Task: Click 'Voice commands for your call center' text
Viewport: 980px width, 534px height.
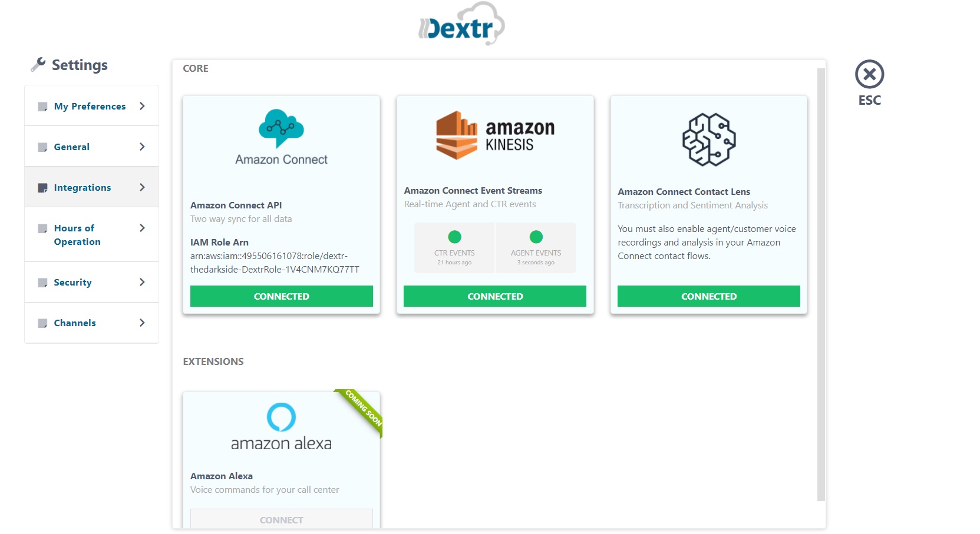Action: pyautogui.click(x=265, y=490)
